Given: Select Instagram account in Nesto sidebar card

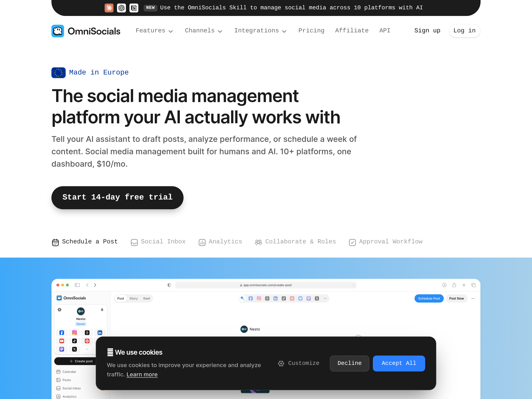Looking at the screenshot, I should 74,333.
